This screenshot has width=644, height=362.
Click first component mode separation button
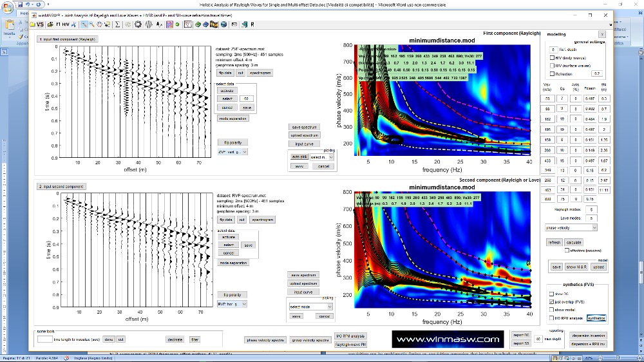[x=233, y=119]
